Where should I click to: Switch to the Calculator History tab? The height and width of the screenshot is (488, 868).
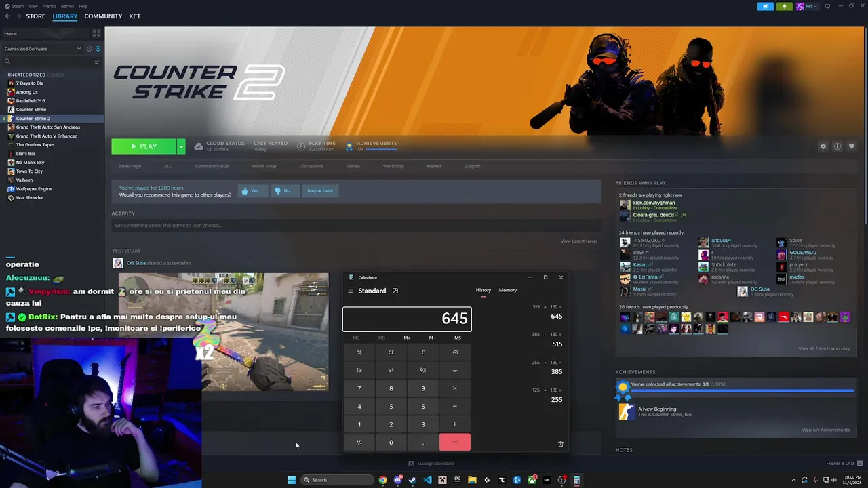tap(484, 290)
